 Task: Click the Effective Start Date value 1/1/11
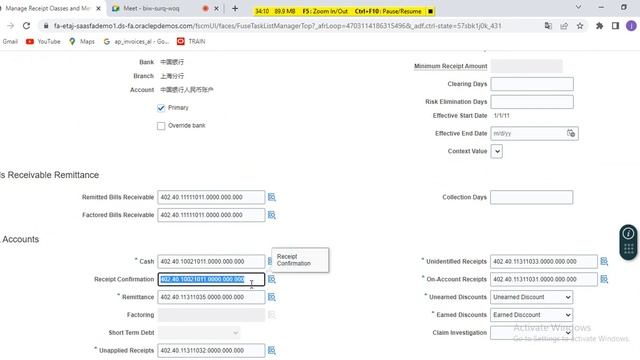click(x=501, y=116)
